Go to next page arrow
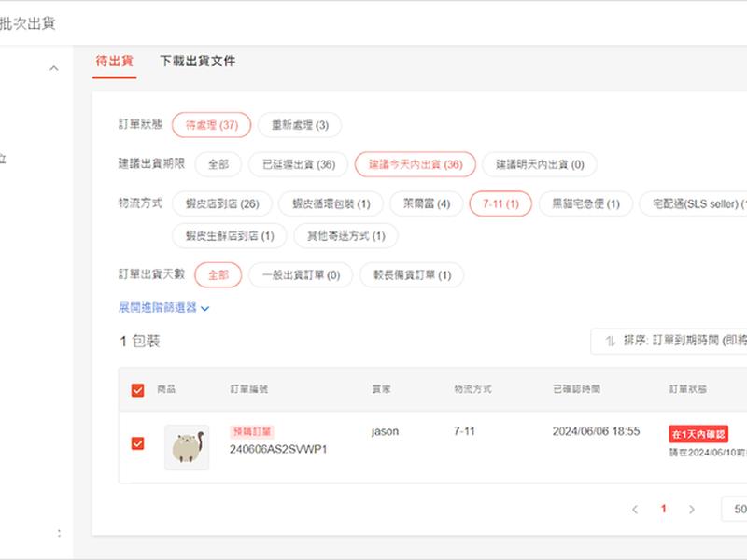 pyautogui.click(x=691, y=510)
